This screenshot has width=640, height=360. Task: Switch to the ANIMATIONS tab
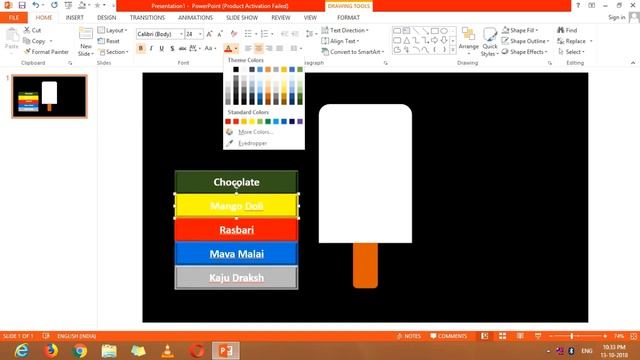[x=196, y=18]
